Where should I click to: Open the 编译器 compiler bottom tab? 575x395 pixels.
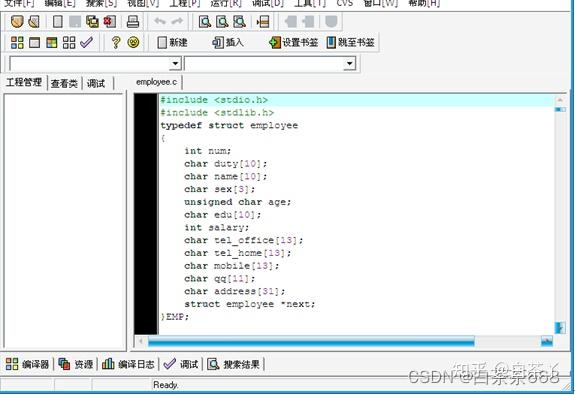(28, 364)
